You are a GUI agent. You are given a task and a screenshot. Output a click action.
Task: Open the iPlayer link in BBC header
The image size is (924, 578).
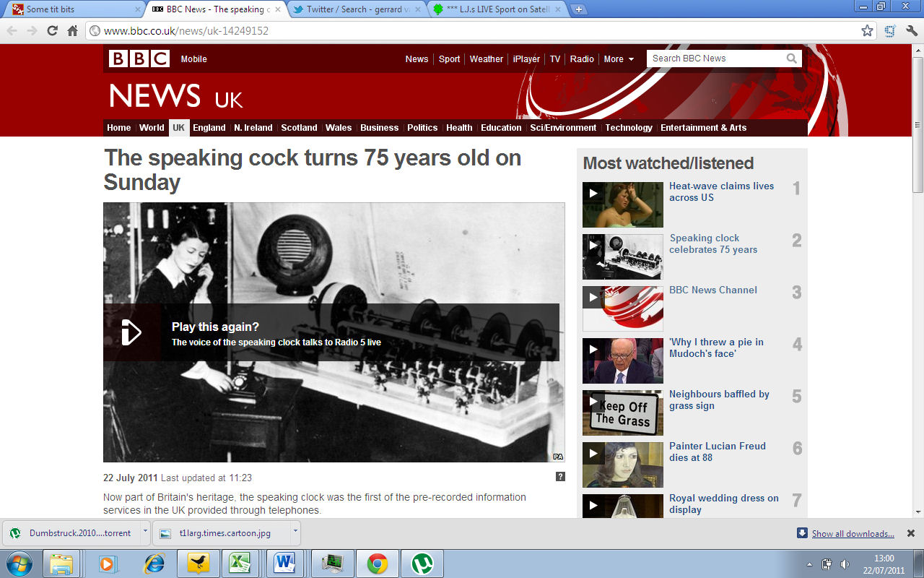tap(526, 59)
